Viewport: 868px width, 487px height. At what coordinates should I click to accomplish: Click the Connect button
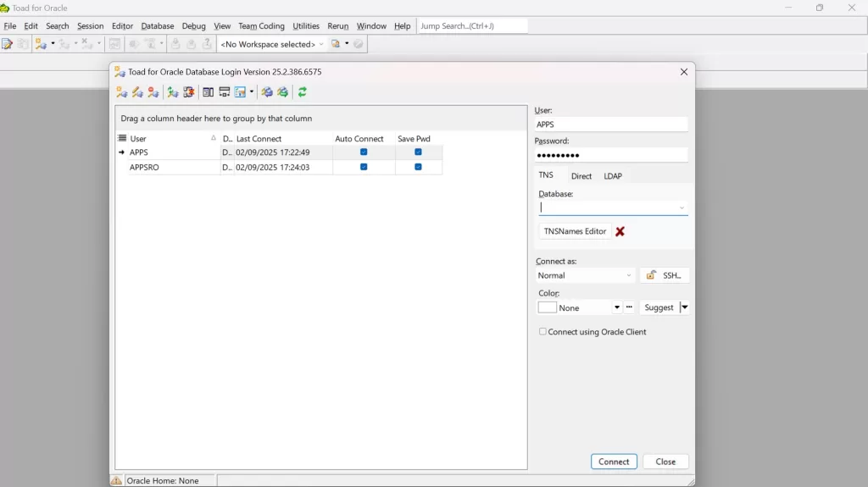(x=614, y=462)
